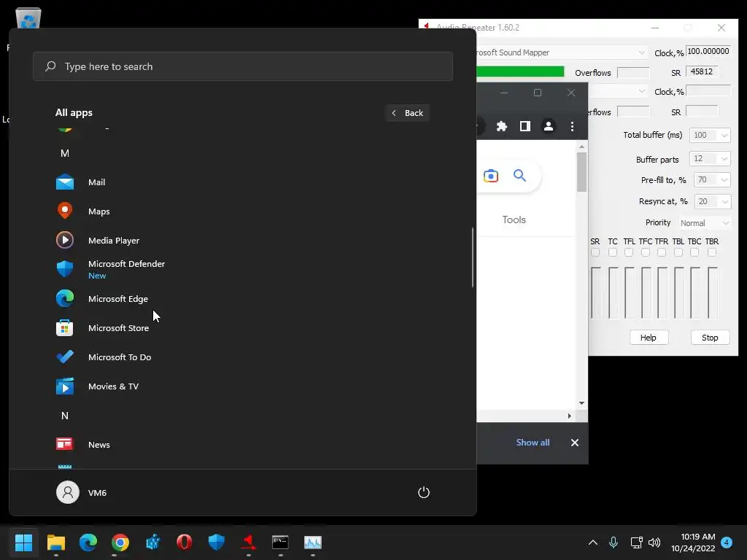This screenshot has width=747, height=560.
Task: Click the Start menu app list scrollbar
Action: point(473,257)
